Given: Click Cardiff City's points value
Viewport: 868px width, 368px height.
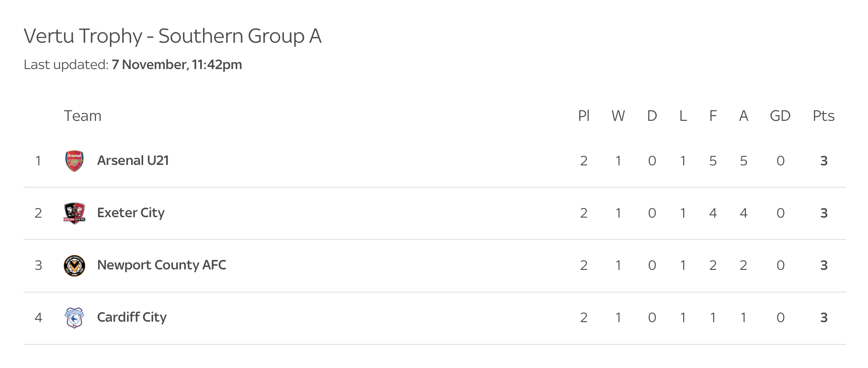Looking at the screenshot, I should pos(824,318).
